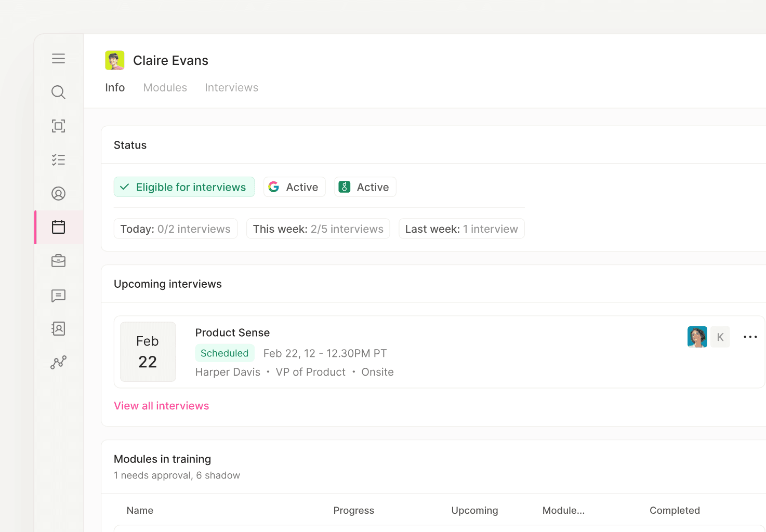Open the three-dot menu for Product Sense
This screenshot has width=766, height=532.
point(750,337)
